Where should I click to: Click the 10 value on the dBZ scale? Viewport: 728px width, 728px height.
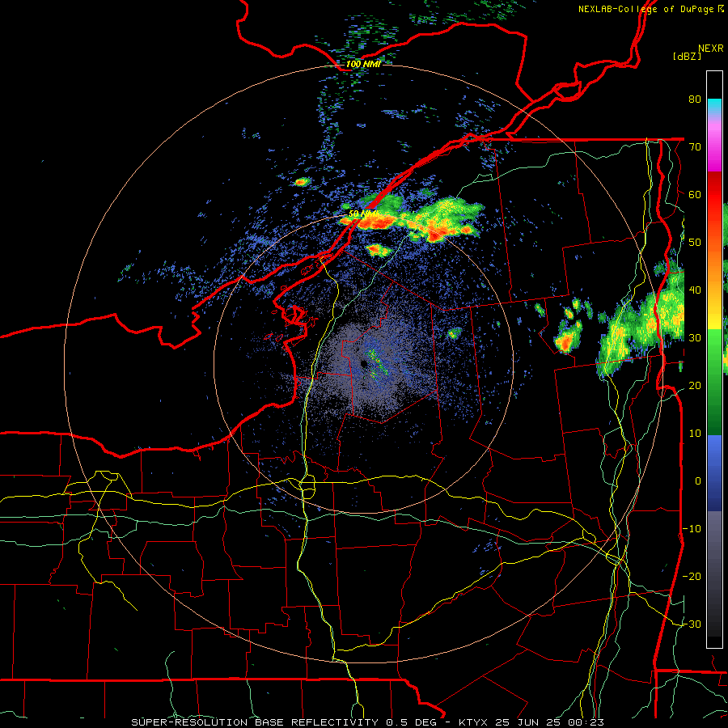pos(695,434)
